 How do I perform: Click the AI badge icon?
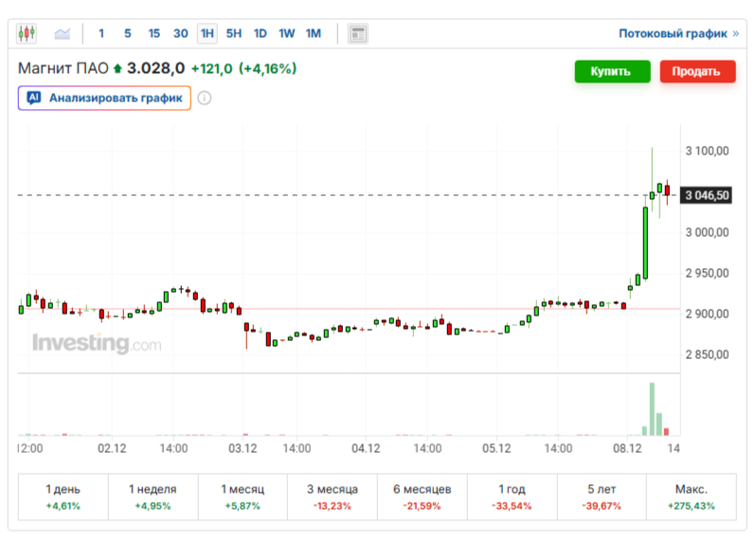(x=33, y=98)
